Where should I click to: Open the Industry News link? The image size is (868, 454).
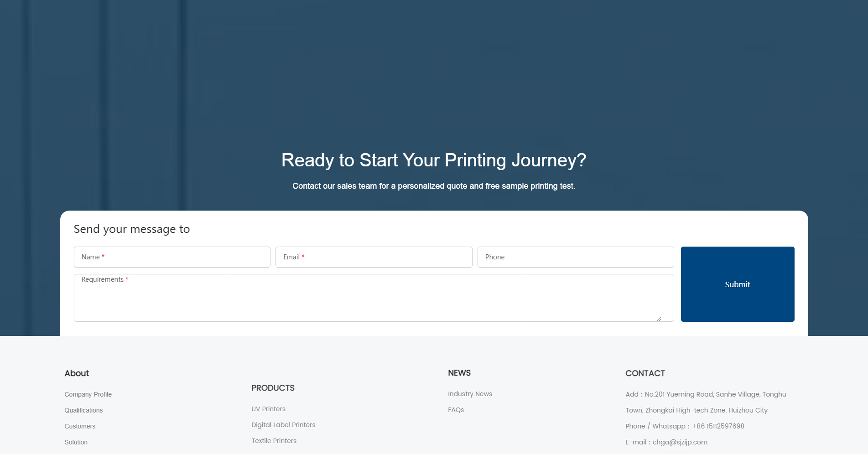coord(470,394)
